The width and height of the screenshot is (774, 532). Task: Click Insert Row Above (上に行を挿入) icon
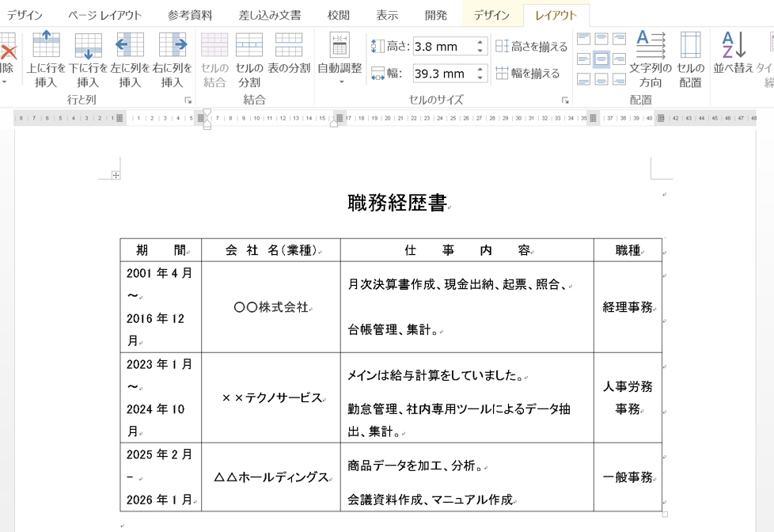[46, 45]
